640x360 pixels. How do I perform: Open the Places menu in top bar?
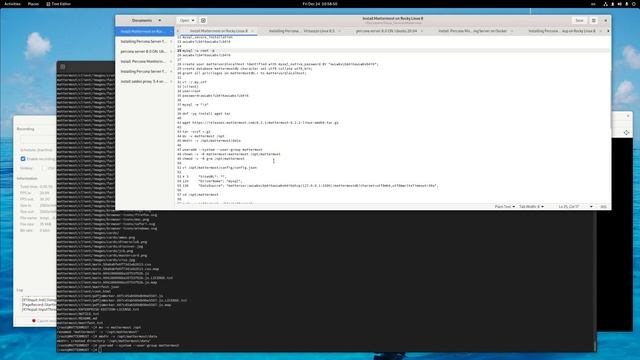coord(33,4)
